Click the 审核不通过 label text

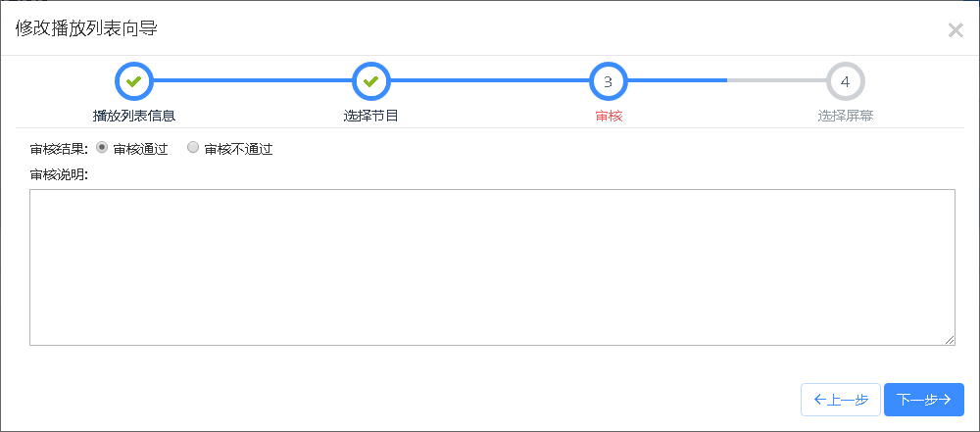click(238, 149)
